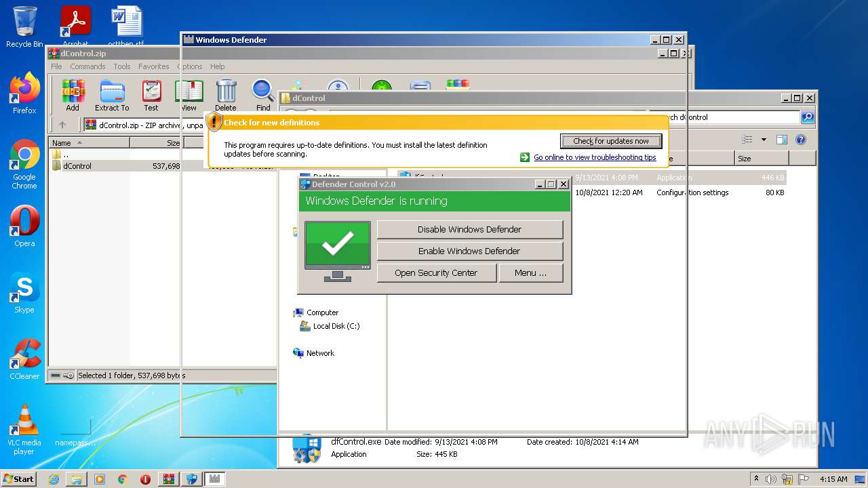Click Explorer search magnifier button
This screenshot has width=868, height=488.
click(x=808, y=117)
